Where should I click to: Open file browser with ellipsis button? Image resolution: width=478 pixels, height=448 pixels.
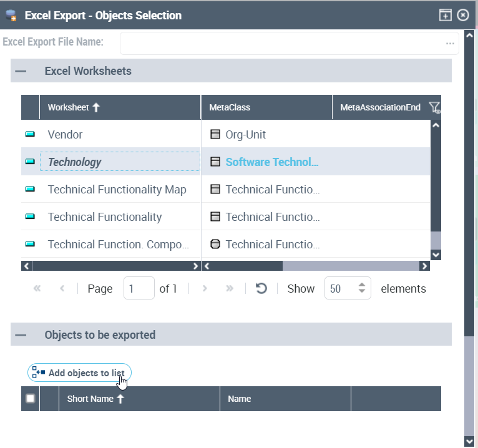[x=450, y=44]
